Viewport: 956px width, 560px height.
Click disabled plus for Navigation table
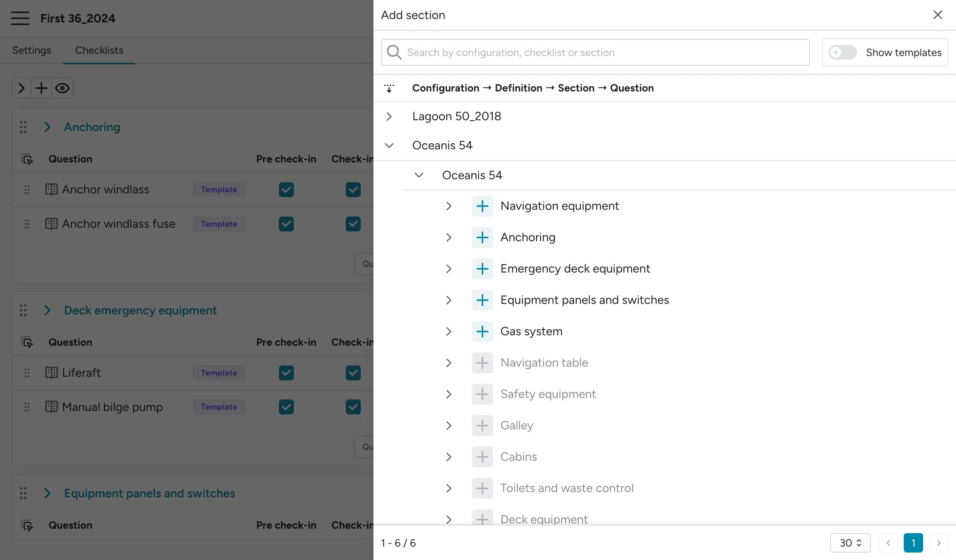(x=482, y=363)
